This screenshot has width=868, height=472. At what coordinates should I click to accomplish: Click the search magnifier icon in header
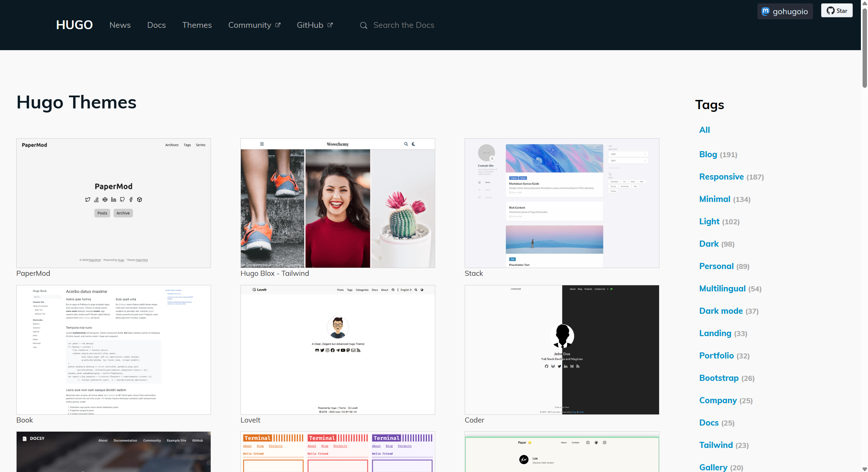click(x=363, y=25)
